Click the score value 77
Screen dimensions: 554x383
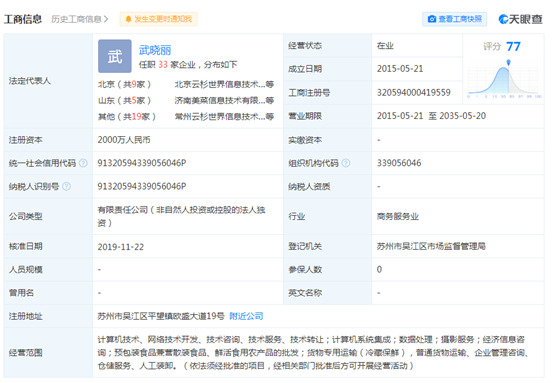point(513,46)
